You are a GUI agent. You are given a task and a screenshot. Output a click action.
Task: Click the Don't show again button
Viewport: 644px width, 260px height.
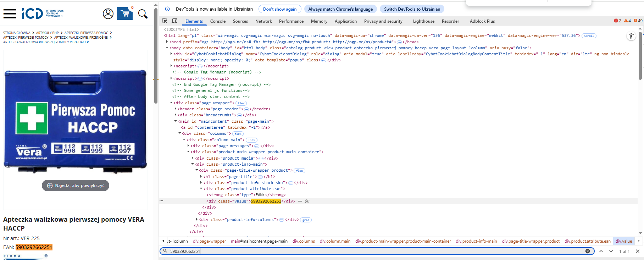[x=280, y=9]
